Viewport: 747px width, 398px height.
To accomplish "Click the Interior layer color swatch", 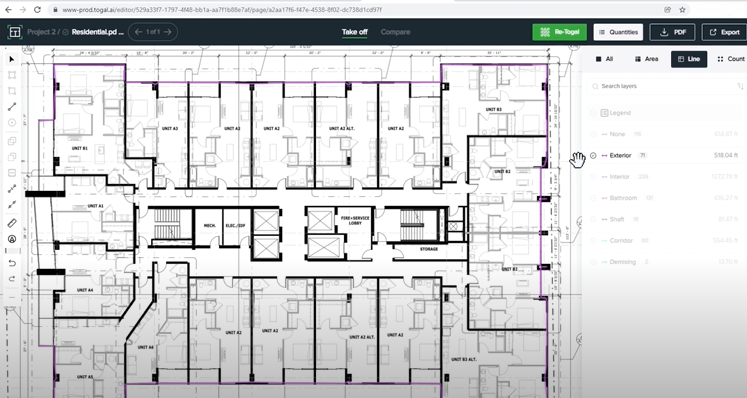I will tap(605, 177).
